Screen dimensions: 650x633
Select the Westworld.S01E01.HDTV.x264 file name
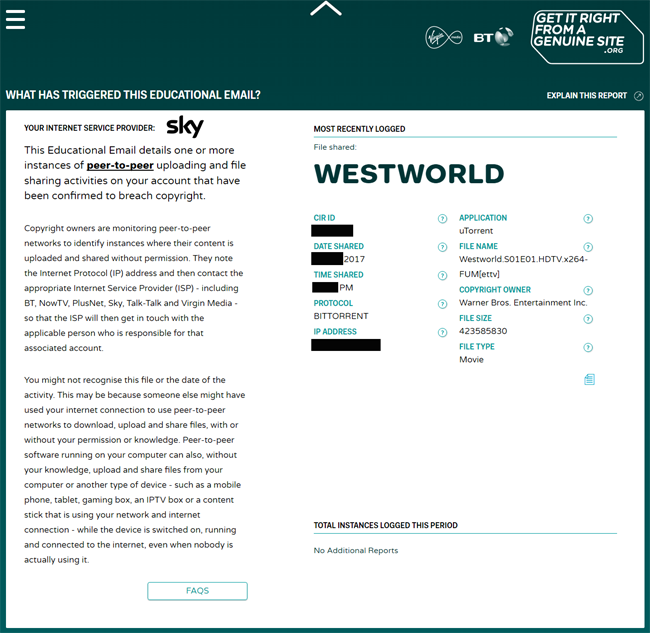pos(523,267)
